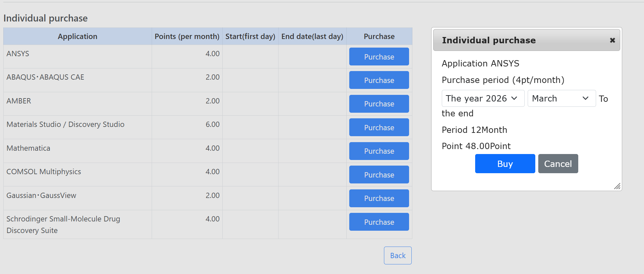Click the Start(first day) column header
The width and height of the screenshot is (644, 274).
coord(250,36)
